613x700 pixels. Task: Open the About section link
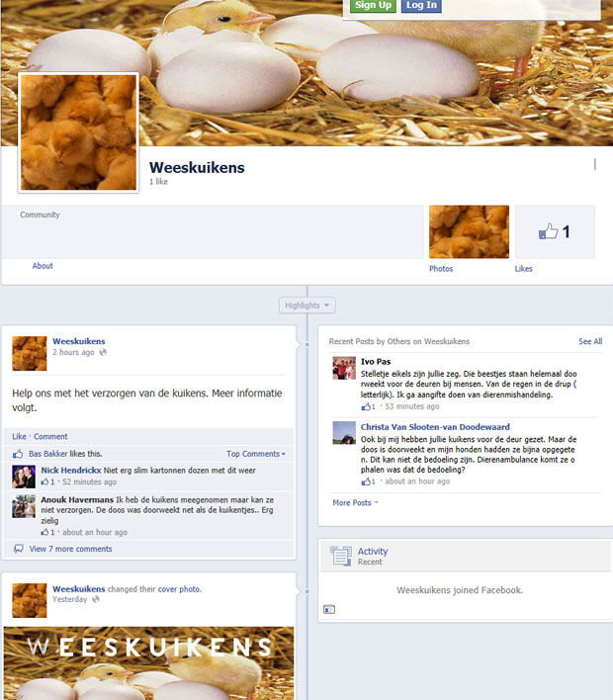[x=43, y=266]
